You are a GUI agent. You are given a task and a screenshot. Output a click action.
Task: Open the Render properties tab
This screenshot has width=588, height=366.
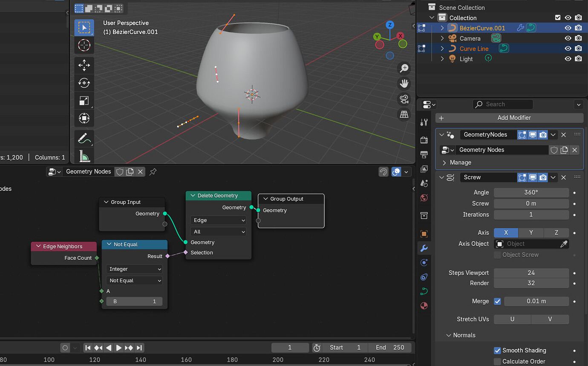[424, 140]
